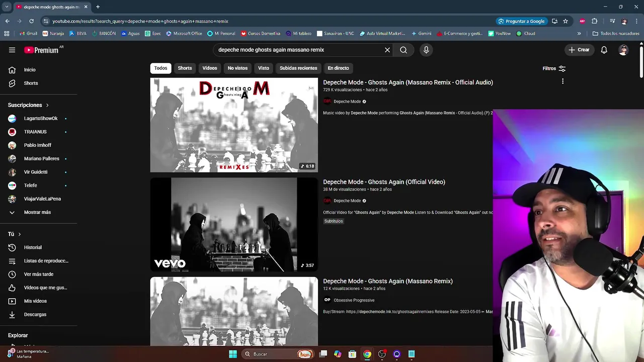Go to the YouTube Premium home logo
Screen dimensions: 644x362
pos(41,50)
